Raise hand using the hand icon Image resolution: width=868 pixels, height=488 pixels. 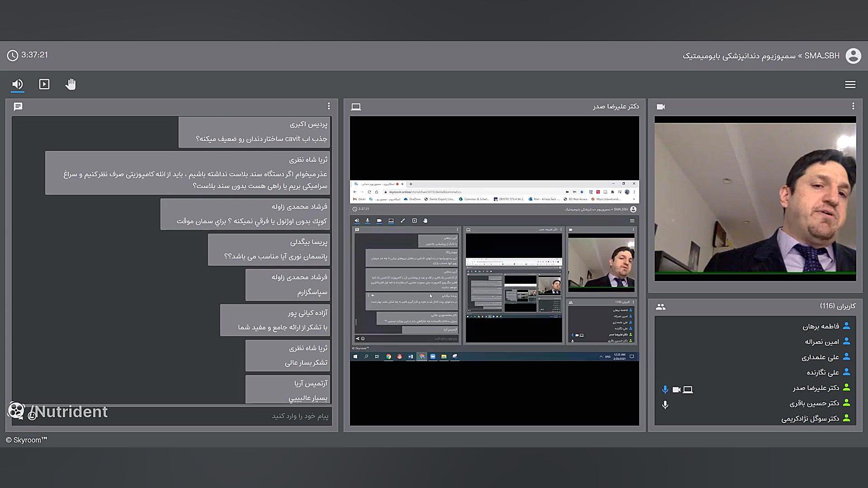[x=71, y=84]
